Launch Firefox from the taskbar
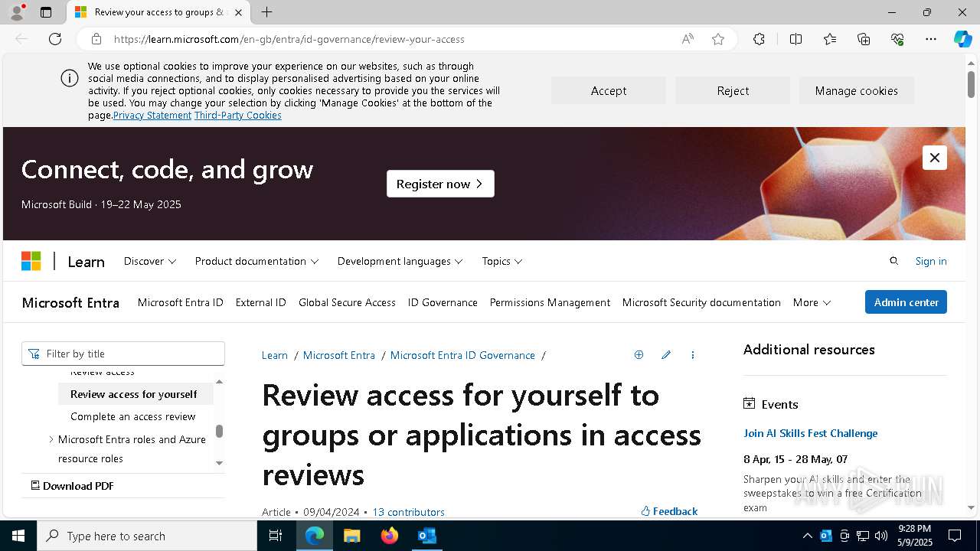This screenshot has height=551, width=980. coord(390,536)
